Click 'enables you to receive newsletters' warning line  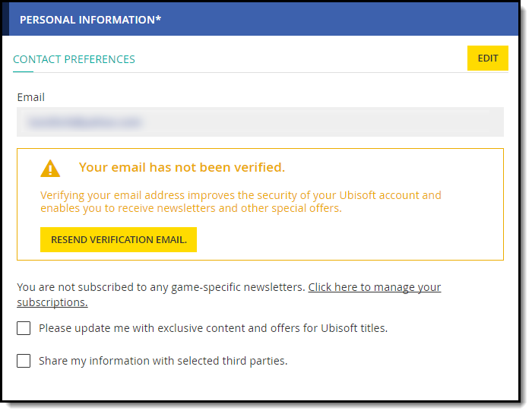pos(191,208)
